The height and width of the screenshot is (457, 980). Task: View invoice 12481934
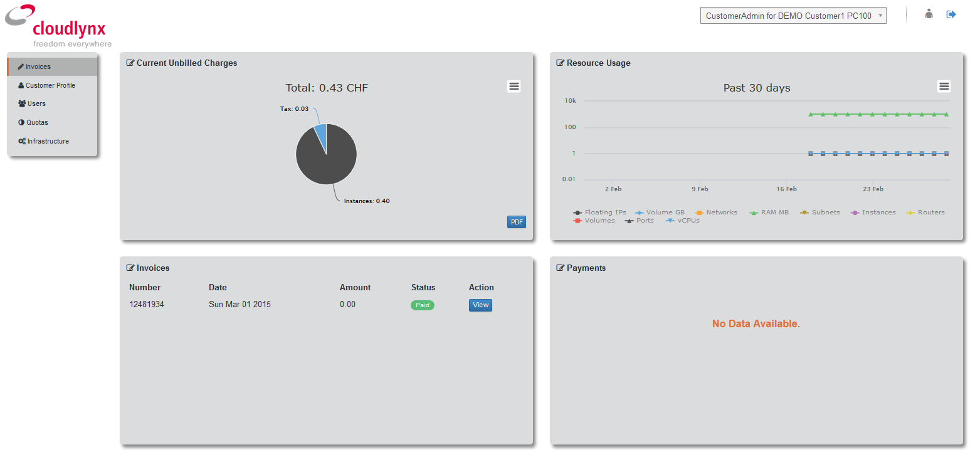point(480,305)
